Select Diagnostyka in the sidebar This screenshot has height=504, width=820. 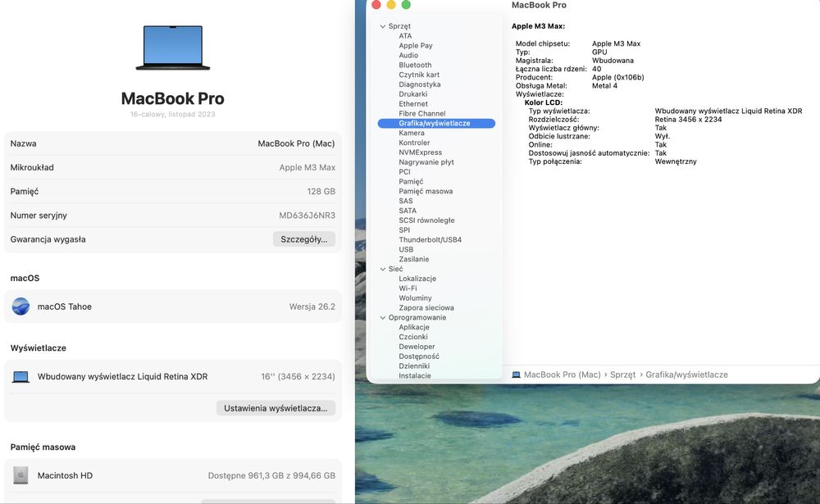pyautogui.click(x=419, y=84)
